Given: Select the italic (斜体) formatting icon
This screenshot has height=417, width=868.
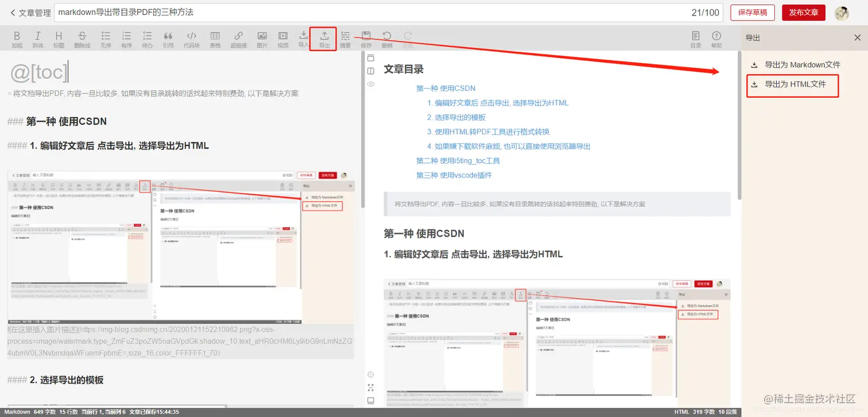Looking at the screenshot, I should (38, 38).
